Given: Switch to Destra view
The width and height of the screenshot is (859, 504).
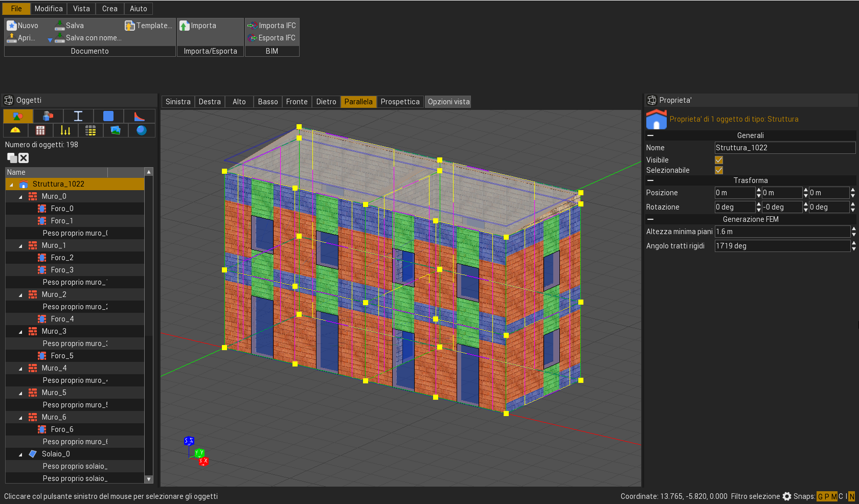Looking at the screenshot, I should point(210,102).
